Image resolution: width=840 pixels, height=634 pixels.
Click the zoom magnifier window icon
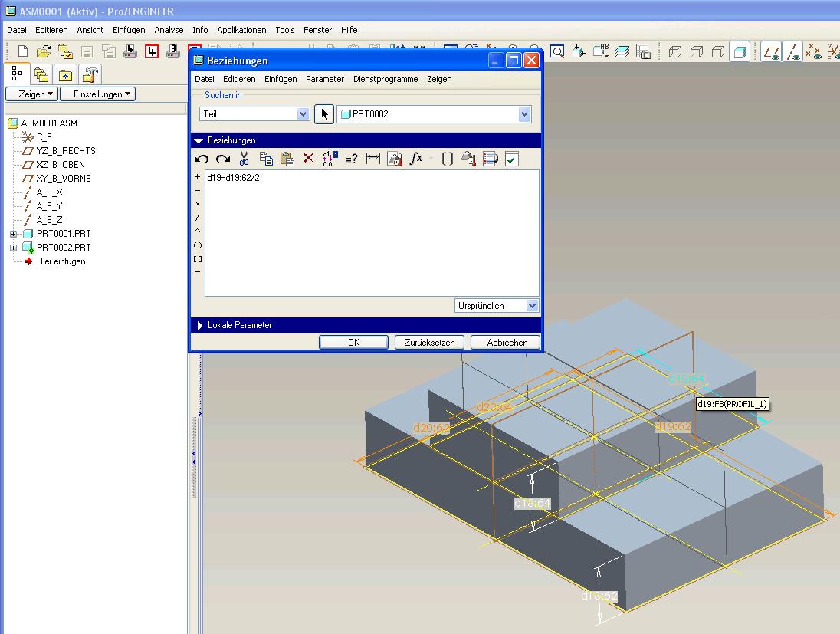click(x=557, y=52)
